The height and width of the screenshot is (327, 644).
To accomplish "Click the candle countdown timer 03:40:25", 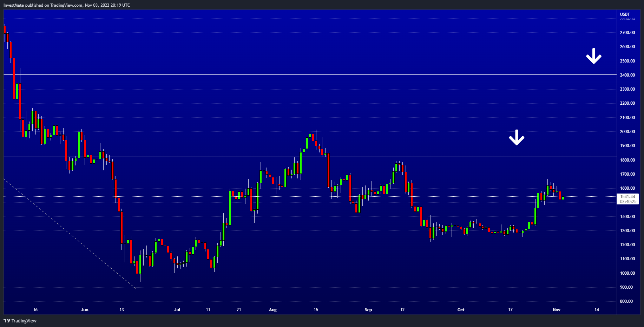I will click(628, 202).
